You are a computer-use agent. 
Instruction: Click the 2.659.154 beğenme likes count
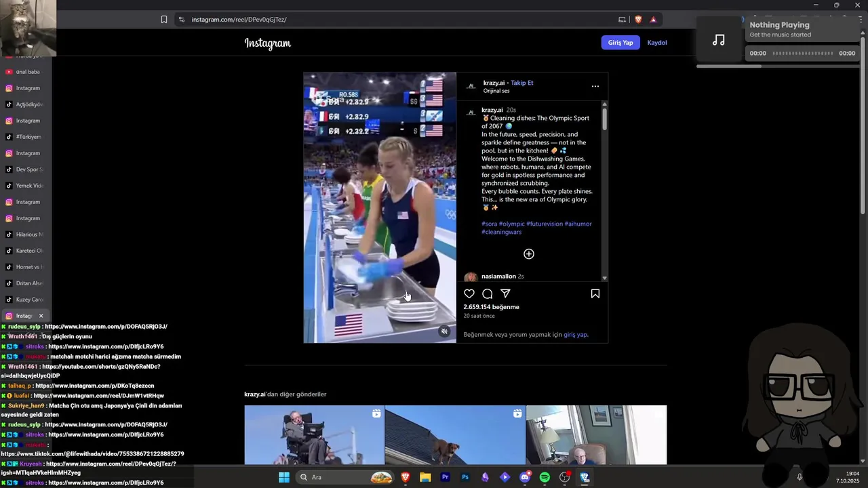click(491, 307)
